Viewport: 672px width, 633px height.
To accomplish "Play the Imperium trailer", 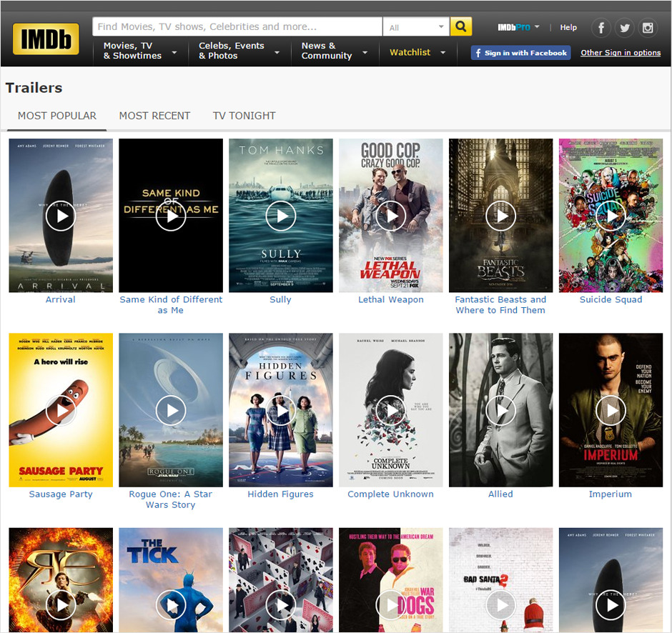I will [611, 410].
